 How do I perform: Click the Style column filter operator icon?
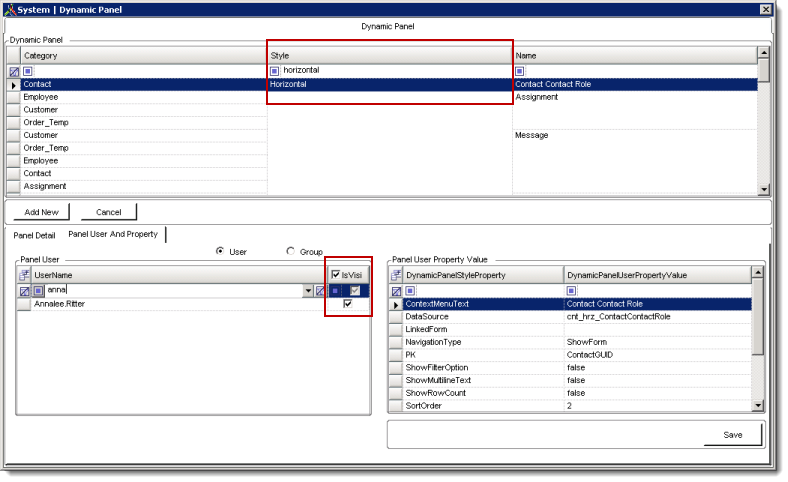click(x=275, y=71)
